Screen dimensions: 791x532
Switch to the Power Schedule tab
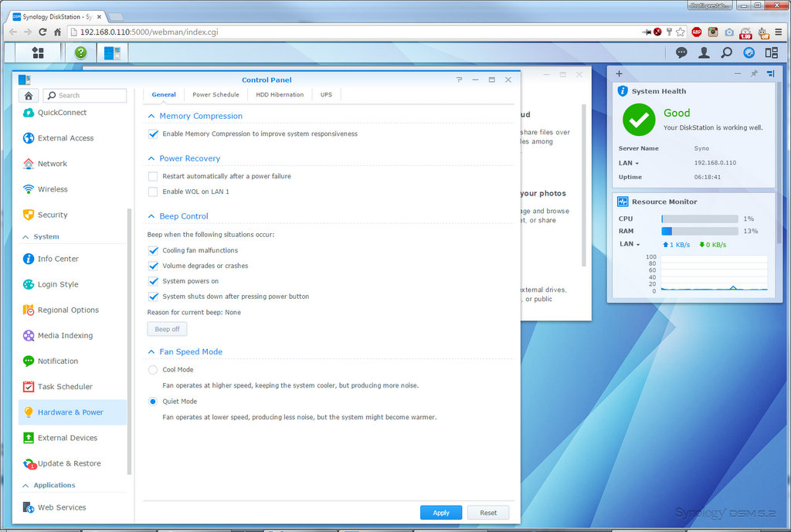coord(216,95)
